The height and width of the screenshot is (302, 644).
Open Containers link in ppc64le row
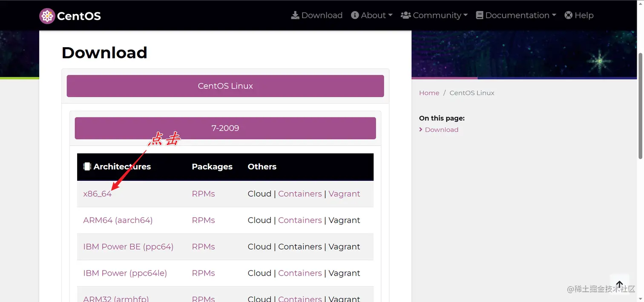click(x=300, y=273)
